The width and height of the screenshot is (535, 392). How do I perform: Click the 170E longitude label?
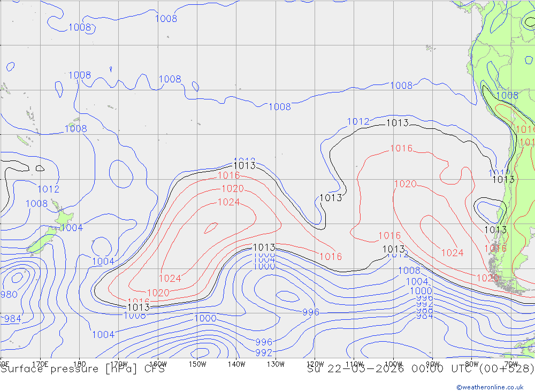click(x=40, y=364)
